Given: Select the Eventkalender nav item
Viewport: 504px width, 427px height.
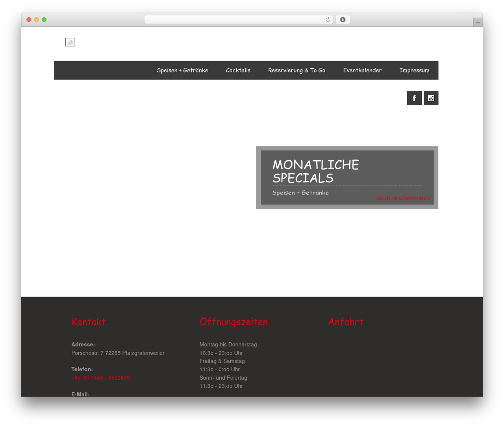Looking at the screenshot, I should pos(362,70).
